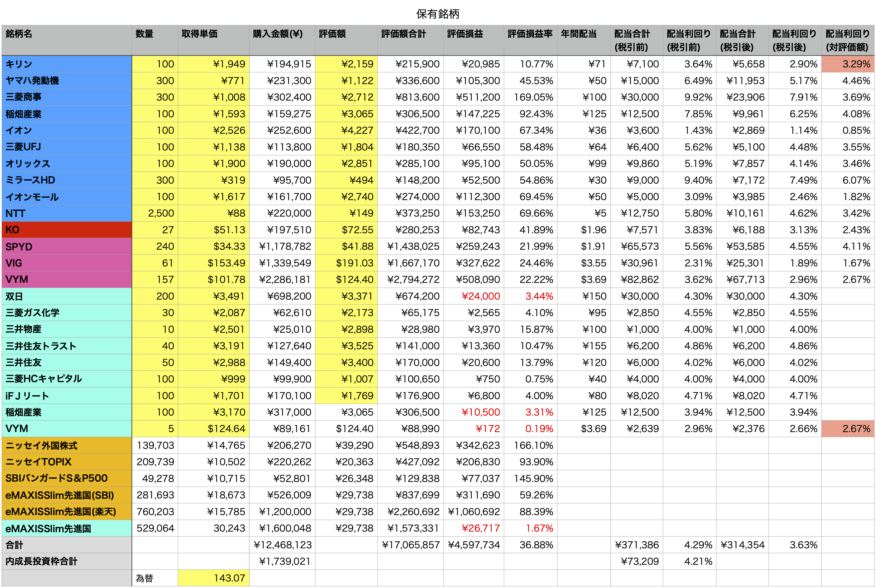Select the キリン row name cell
This screenshot has width=876, height=588.
click(x=67, y=64)
